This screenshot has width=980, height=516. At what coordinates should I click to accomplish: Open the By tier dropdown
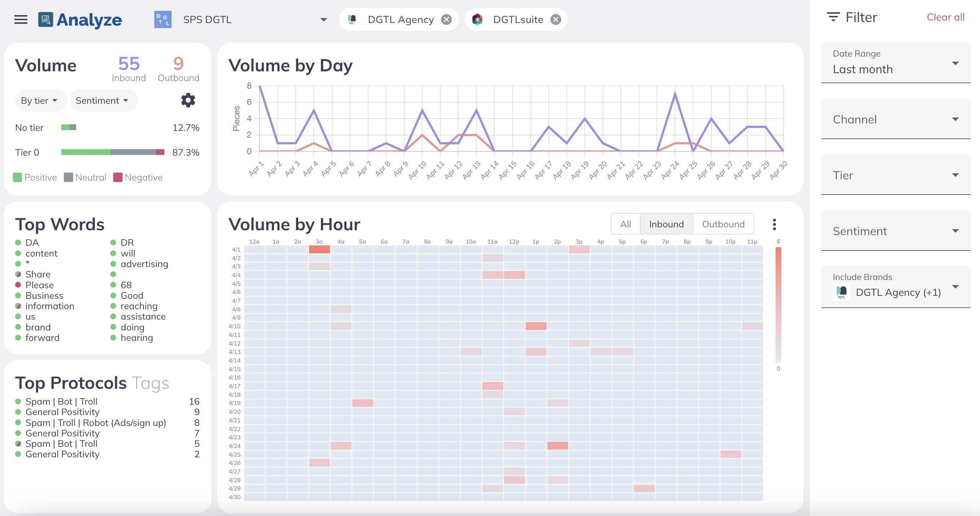point(39,101)
